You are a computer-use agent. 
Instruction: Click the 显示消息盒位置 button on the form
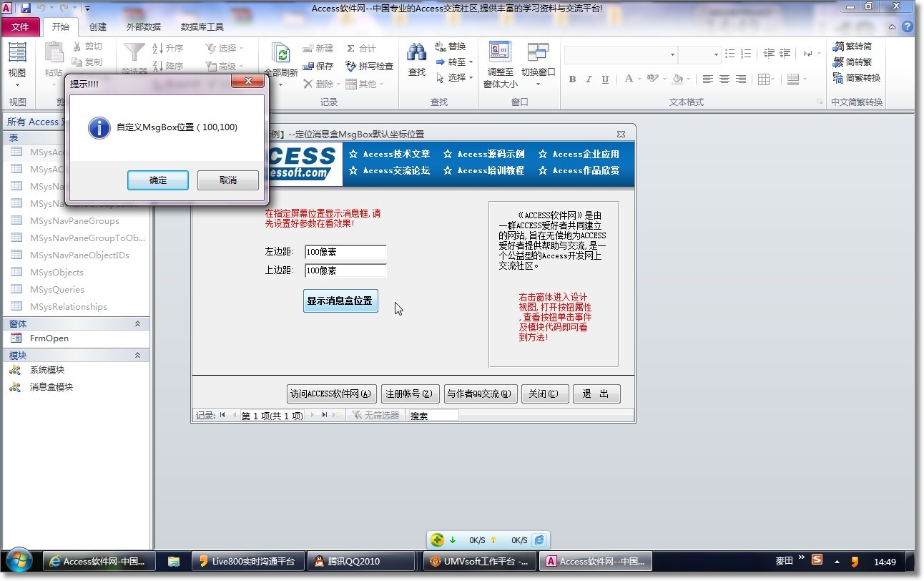(340, 301)
